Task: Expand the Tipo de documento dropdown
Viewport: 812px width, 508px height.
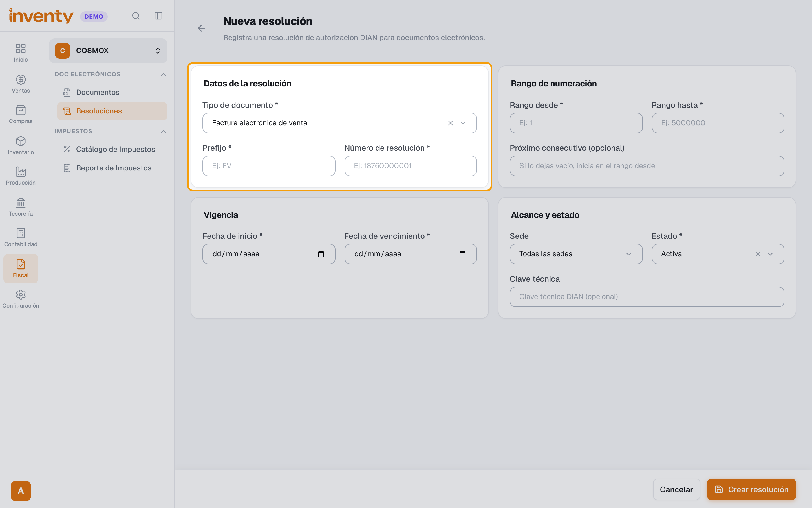Action: point(463,123)
